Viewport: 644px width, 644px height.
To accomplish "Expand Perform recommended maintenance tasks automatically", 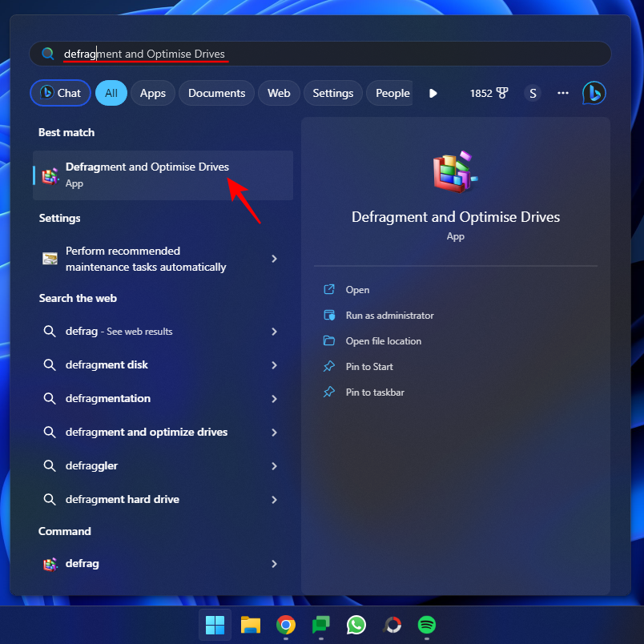I will coord(274,259).
